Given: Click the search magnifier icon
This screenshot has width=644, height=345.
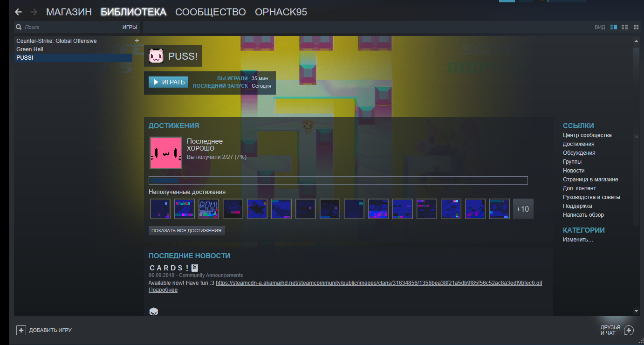Looking at the screenshot, I should click(x=19, y=27).
